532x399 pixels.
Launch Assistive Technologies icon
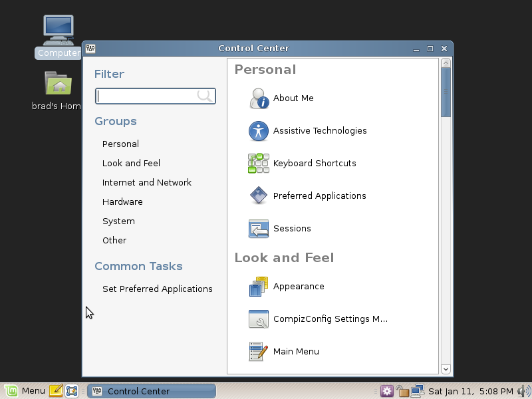pos(259,131)
